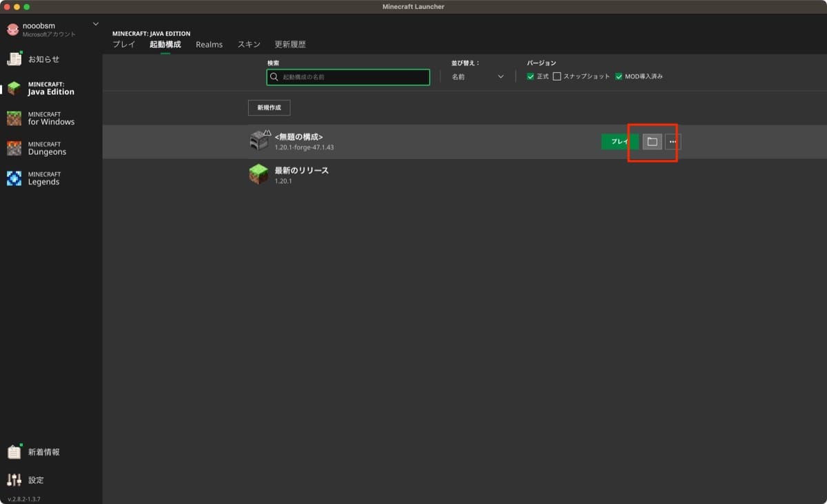Toggle the MOD導入済み checkbox
The height and width of the screenshot is (504, 827).
click(619, 76)
